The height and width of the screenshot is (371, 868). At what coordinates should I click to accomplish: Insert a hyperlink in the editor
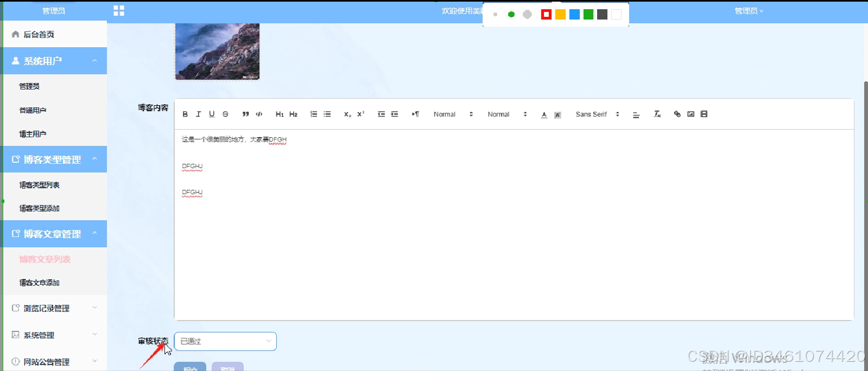[x=677, y=114]
